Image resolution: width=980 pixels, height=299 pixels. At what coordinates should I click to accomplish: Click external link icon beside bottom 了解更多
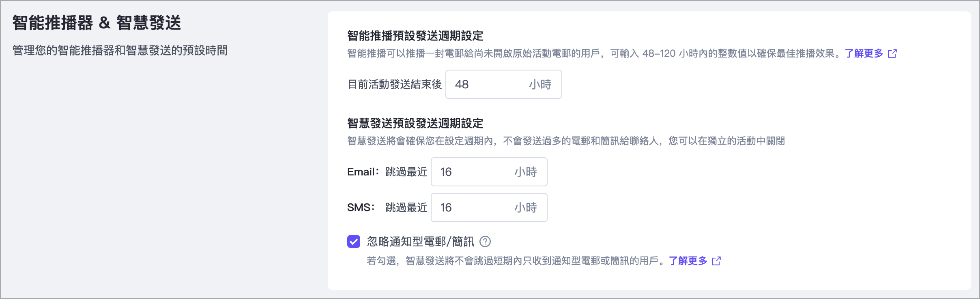click(x=716, y=261)
